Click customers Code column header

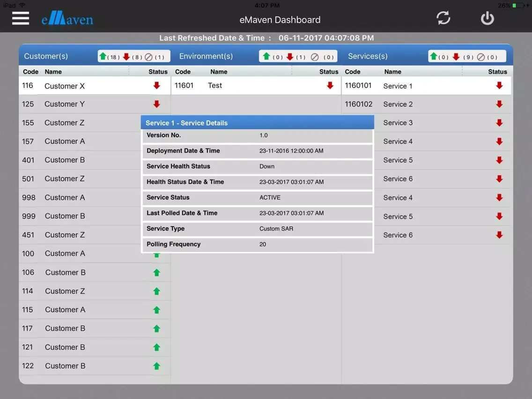(30, 72)
